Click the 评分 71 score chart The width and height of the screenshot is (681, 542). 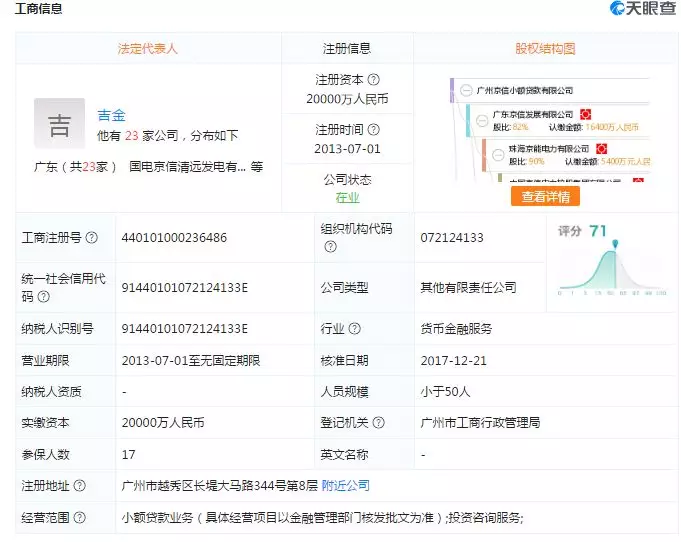[x=613, y=262]
